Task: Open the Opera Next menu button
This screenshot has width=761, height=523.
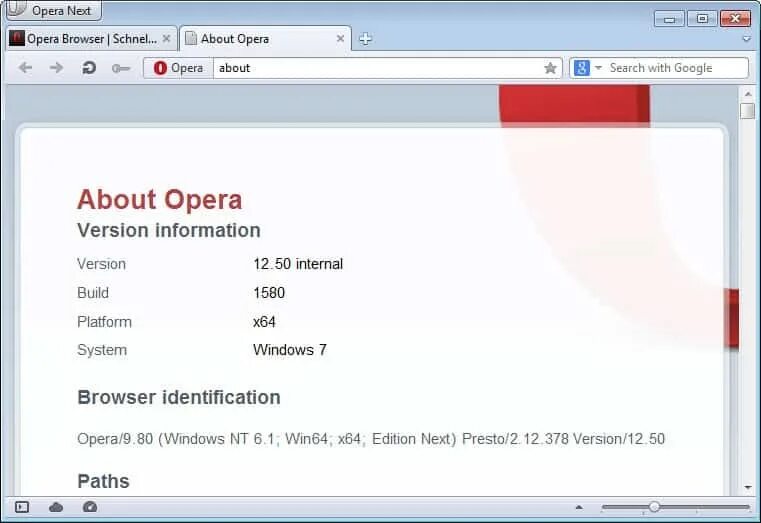Action: point(53,10)
